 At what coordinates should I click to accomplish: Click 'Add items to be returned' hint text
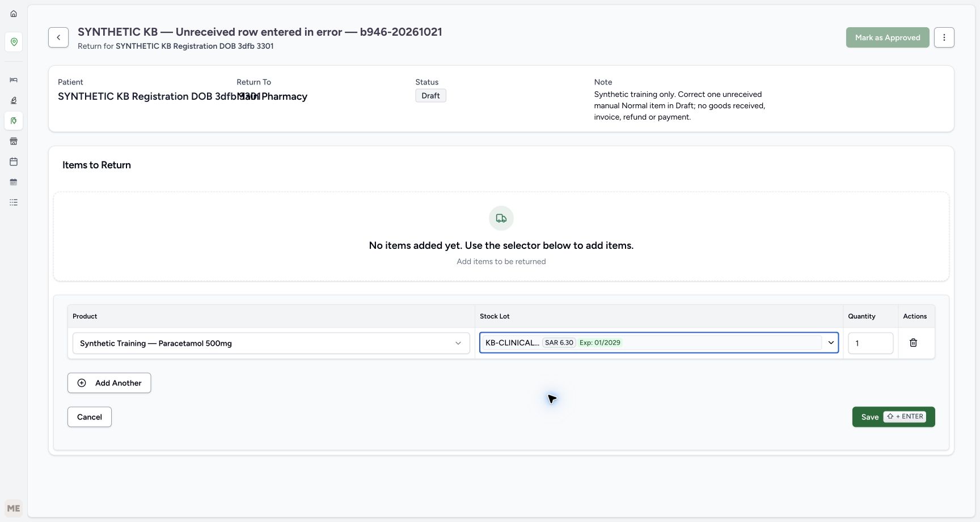click(501, 261)
